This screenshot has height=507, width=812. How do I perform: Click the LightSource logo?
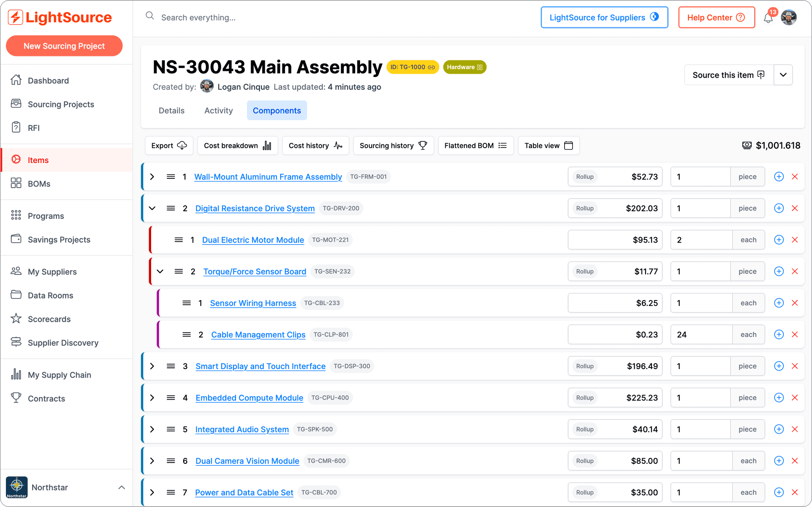click(60, 17)
